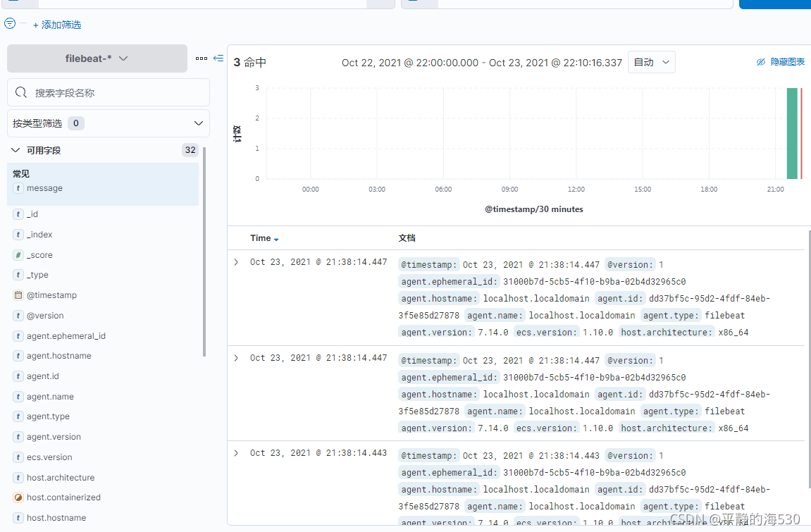The width and height of the screenshot is (811, 532).
Task: Click the document column header
Action: [x=407, y=238]
